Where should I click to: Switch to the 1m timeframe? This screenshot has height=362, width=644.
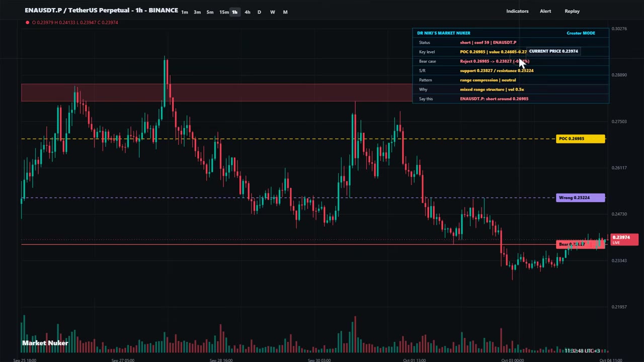185,12
